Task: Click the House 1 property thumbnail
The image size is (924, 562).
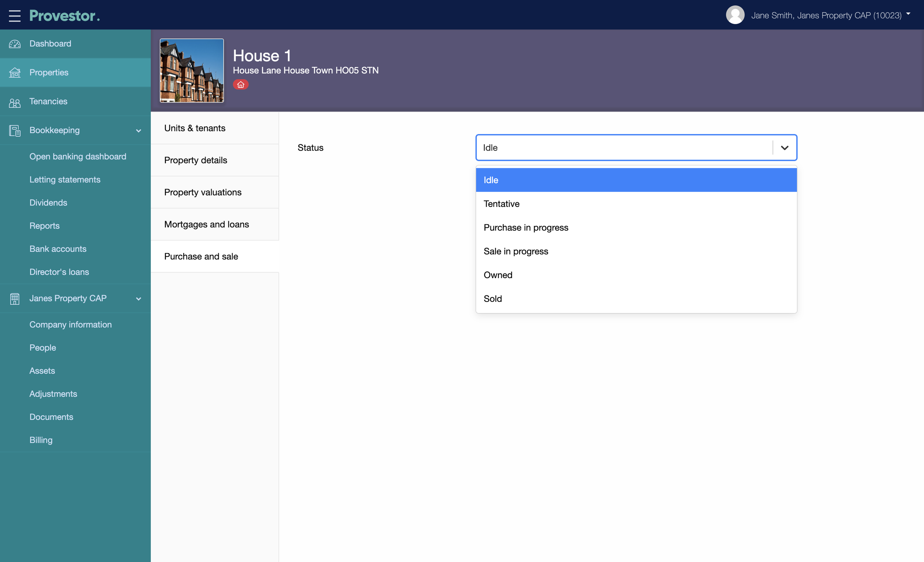Action: point(192,70)
